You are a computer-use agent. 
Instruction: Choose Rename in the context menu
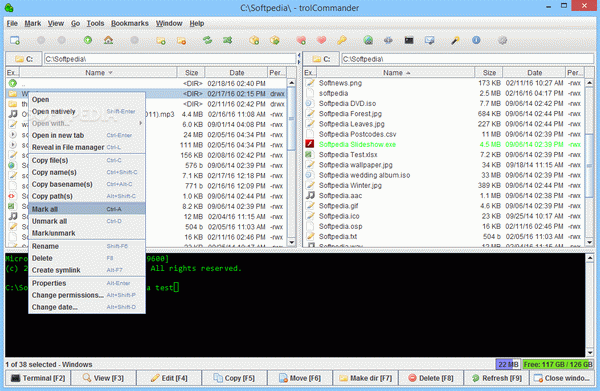tap(87, 246)
